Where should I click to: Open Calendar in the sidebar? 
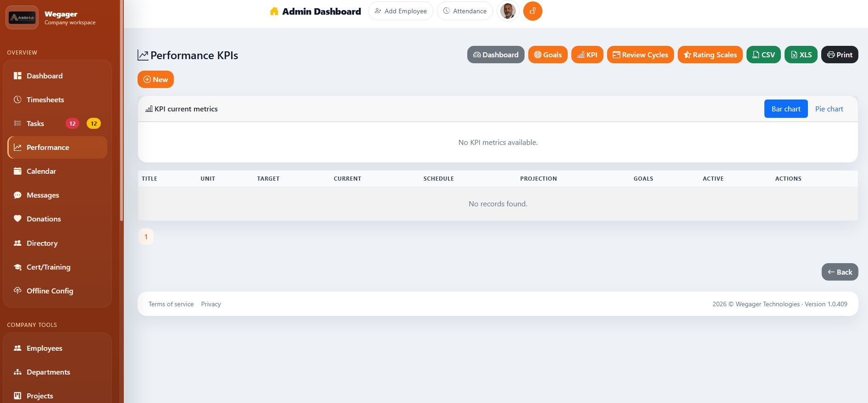click(x=57, y=171)
